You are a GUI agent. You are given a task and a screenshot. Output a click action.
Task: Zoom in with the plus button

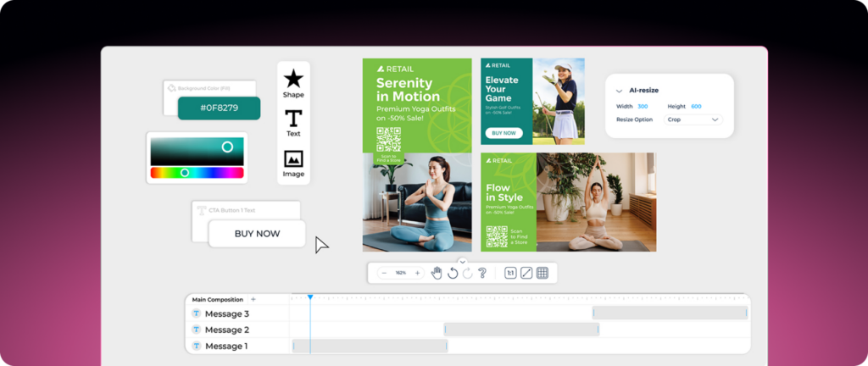coord(417,273)
